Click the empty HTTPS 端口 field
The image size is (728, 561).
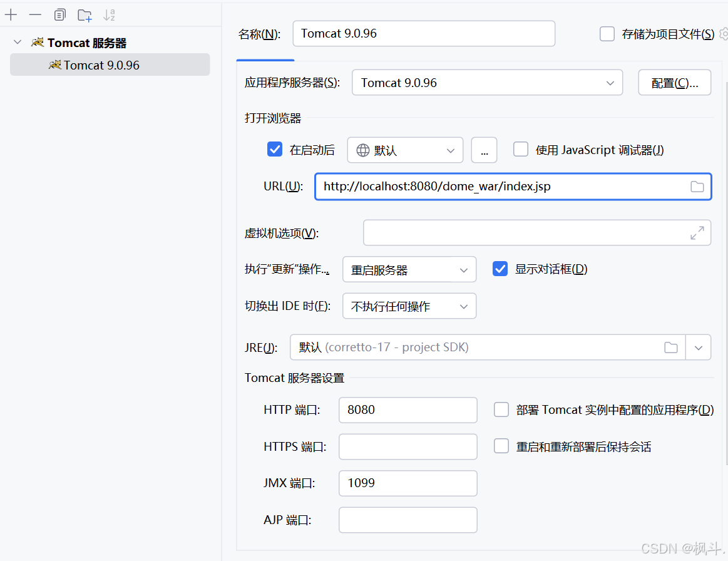click(408, 447)
